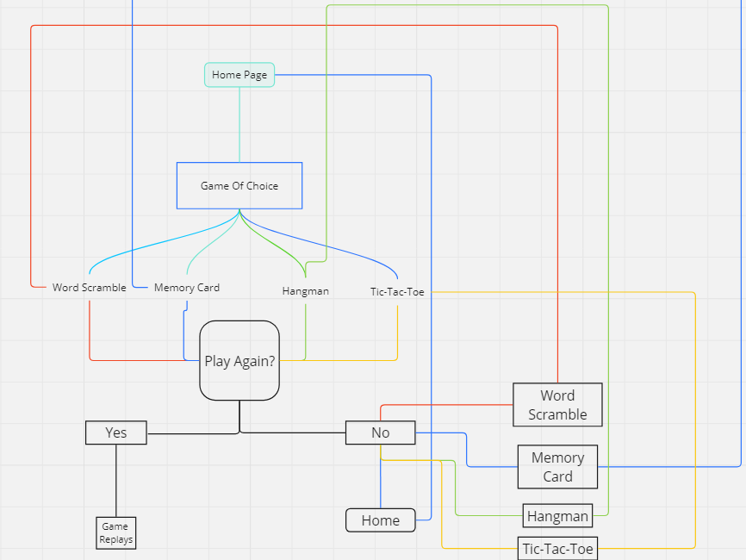Click the Game Replays box

(115, 532)
